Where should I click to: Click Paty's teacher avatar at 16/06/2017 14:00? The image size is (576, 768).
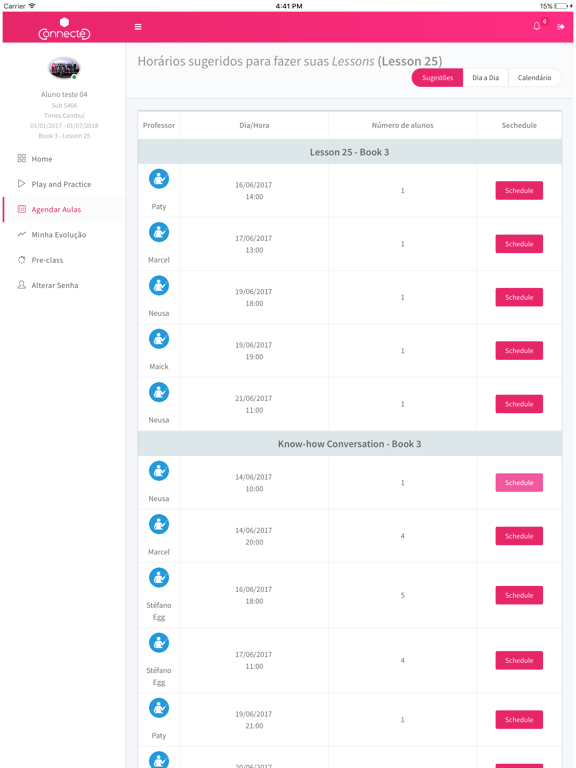pyautogui.click(x=159, y=179)
